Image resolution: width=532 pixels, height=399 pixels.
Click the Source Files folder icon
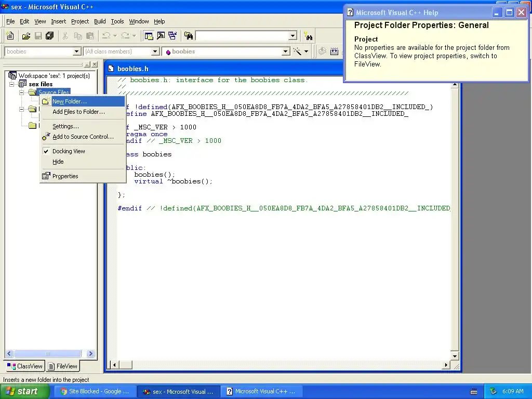[x=32, y=92]
